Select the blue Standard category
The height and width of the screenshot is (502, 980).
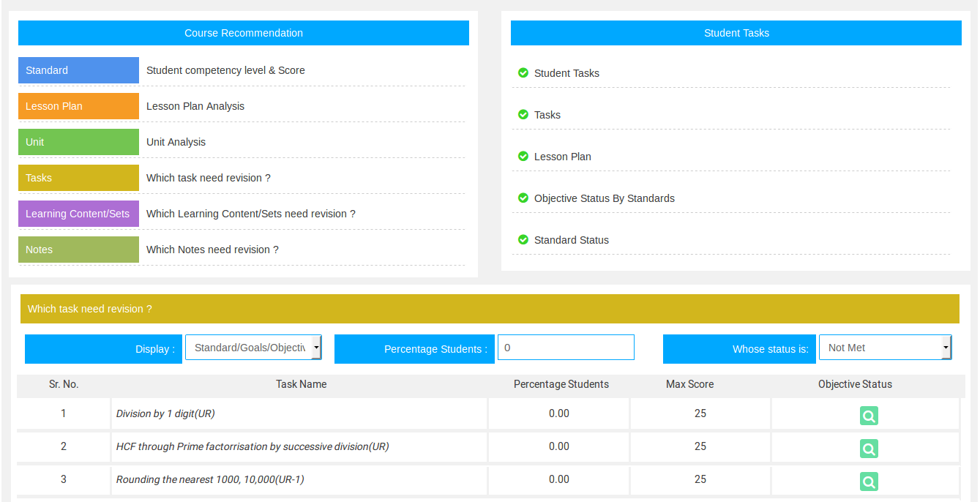78,70
